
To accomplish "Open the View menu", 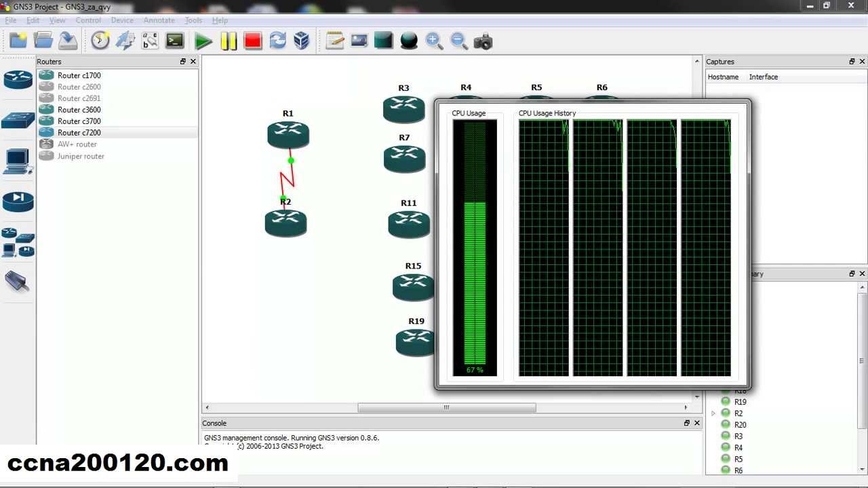I will coord(58,20).
